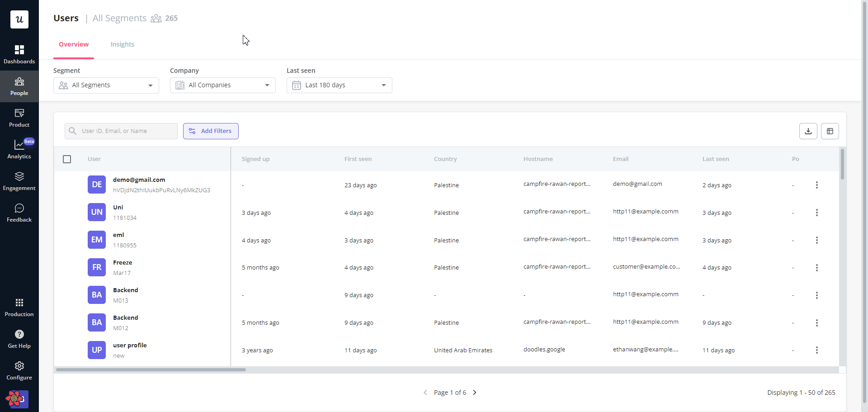Image resolution: width=868 pixels, height=412 pixels.
Task: Select the row checkbox for demo@gmail.com user
Action: pyautogui.click(x=67, y=185)
